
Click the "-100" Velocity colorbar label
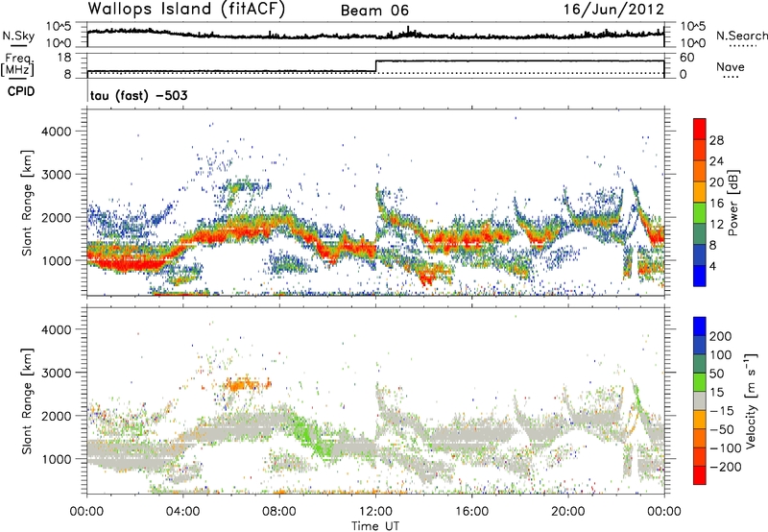pyautogui.click(x=726, y=448)
